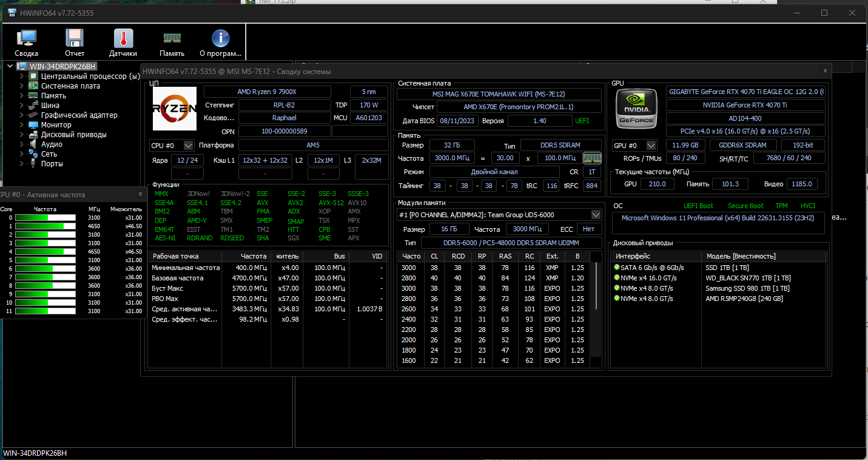
Task: Close the CPU #0 Активная частота panel
Action: (x=140, y=194)
